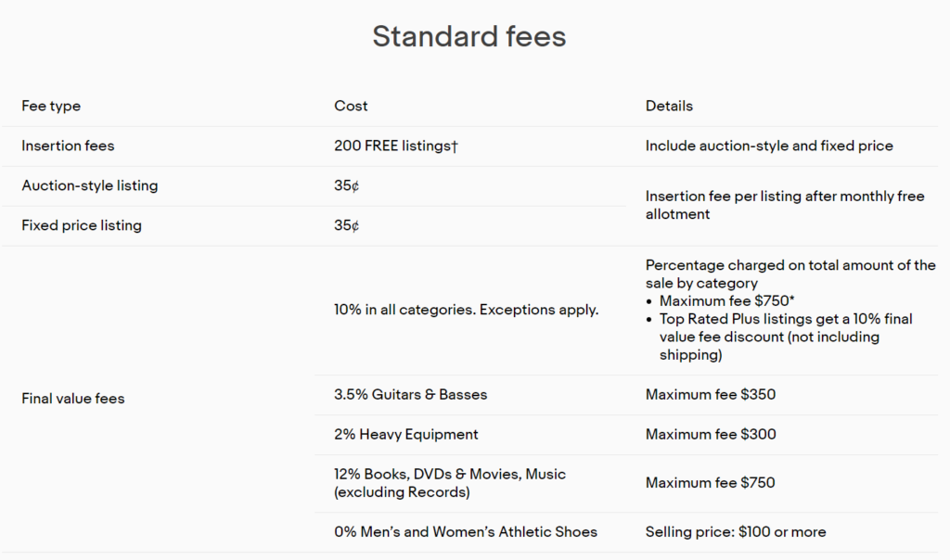Select the Insertion fees row label
The width and height of the screenshot is (950, 560).
click(x=68, y=146)
